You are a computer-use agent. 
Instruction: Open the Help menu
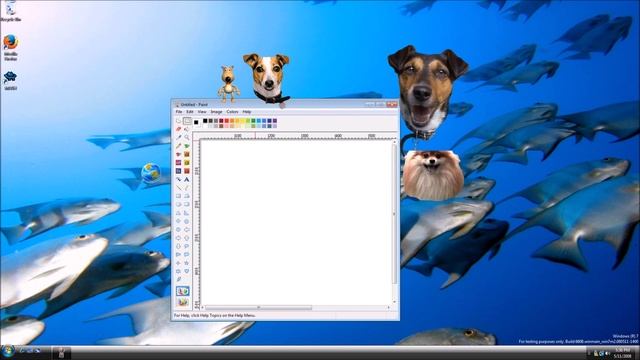coord(247,112)
